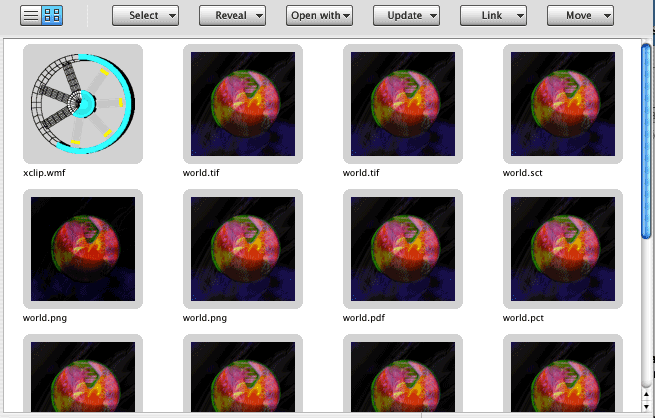The width and height of the screenshot is (655, 418).
Task: Click the world.pdf file name
Action: pyautogui.click(x=364, y=318)
